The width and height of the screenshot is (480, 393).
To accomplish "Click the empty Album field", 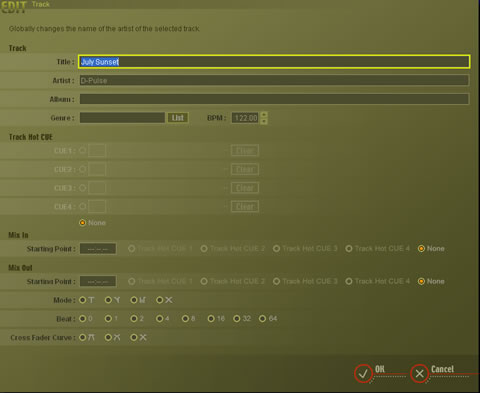I will (274, 99).
